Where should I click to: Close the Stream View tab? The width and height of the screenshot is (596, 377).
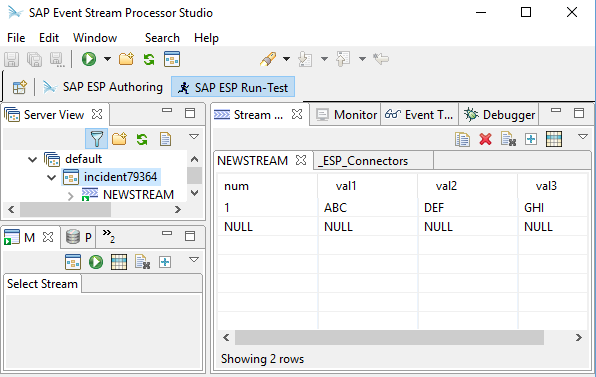tap(297, 114)
